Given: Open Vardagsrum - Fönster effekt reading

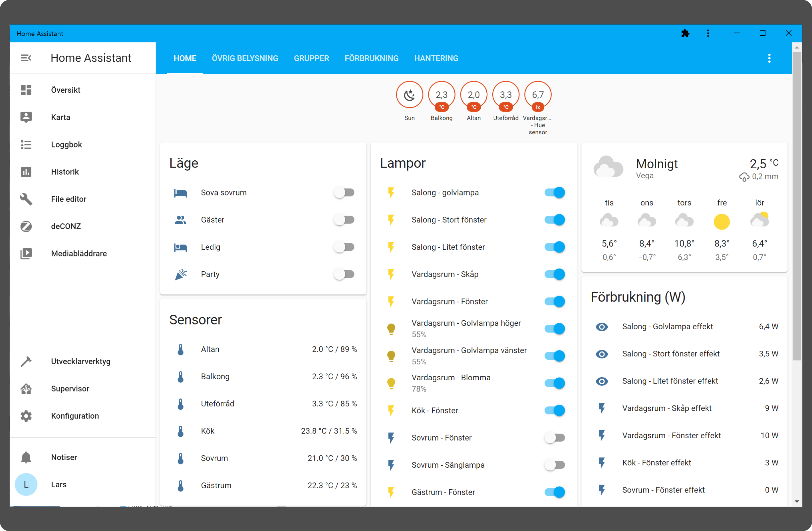Looking at the screenshot, I should pos(684,435).
